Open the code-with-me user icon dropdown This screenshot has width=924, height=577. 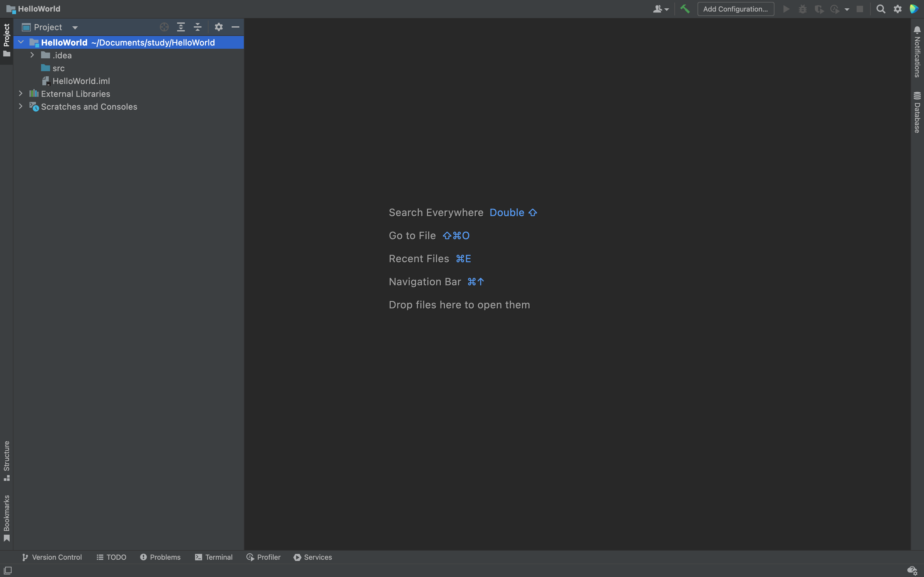(661, 9)
